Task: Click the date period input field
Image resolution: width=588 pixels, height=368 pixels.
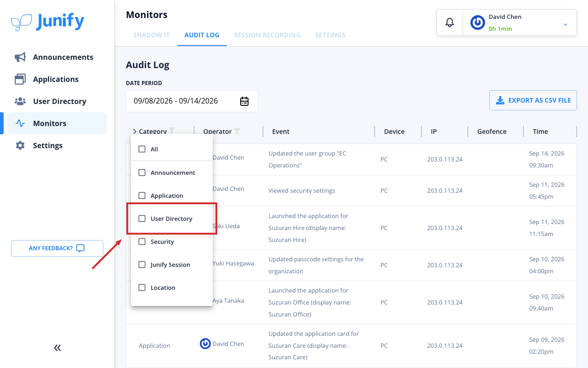Action: coord(192,101)
